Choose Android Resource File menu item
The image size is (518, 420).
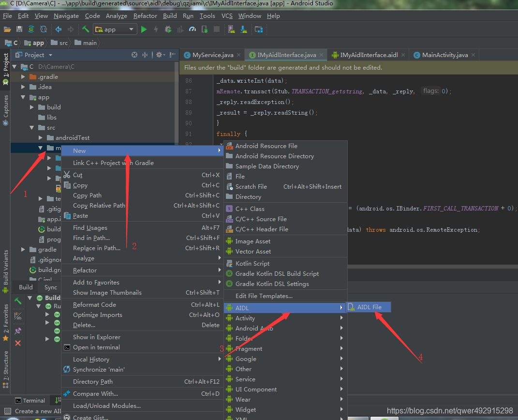(x=286, y=146)
